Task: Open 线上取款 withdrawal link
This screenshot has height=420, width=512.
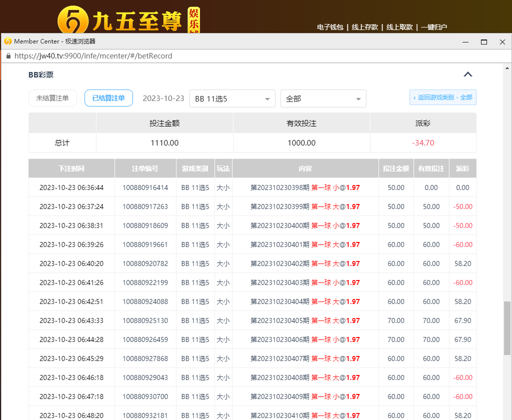Action: point(399,27)
